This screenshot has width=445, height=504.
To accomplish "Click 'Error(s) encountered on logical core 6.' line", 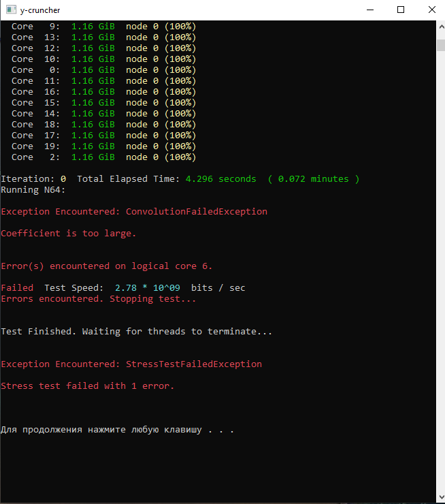I will click(107, 266).
